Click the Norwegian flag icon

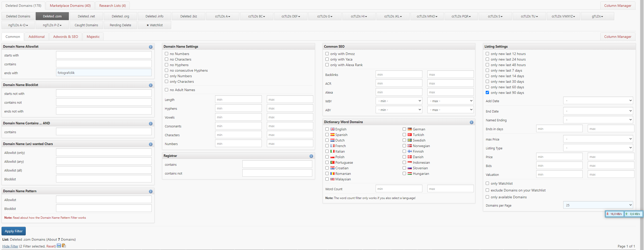(x=410, y=146)
